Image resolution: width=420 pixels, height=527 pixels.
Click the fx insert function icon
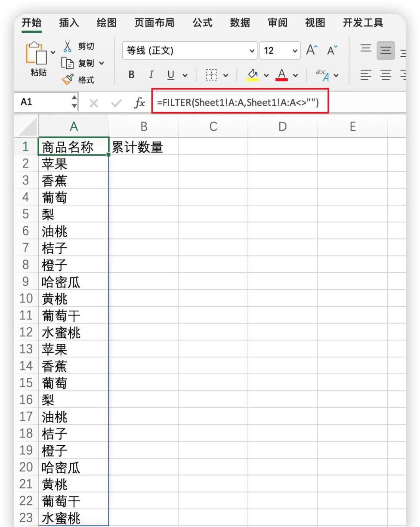pos(139,102)
